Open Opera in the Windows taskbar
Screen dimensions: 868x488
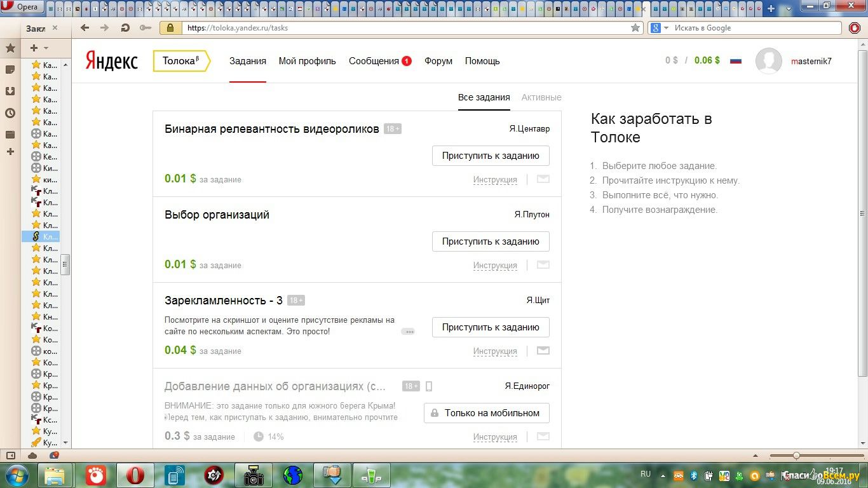pyautogui.click(x=135, y=475)
